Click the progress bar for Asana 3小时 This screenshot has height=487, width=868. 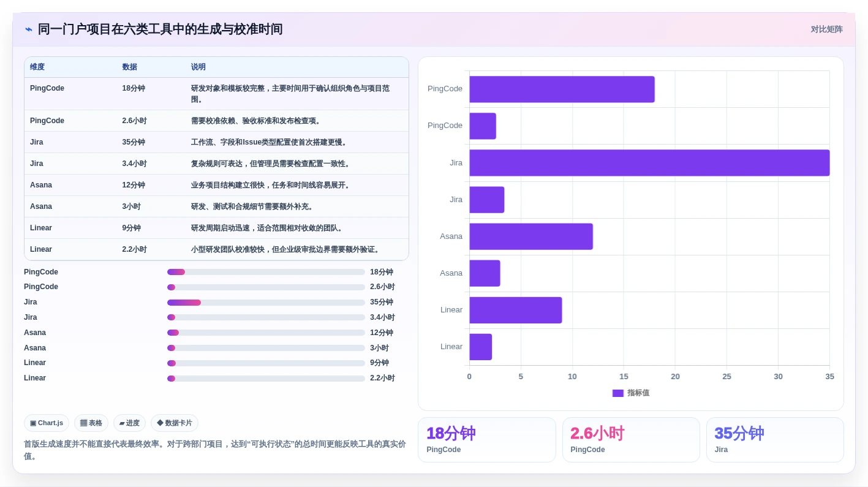pyautogui.click(x=266, y=348)
